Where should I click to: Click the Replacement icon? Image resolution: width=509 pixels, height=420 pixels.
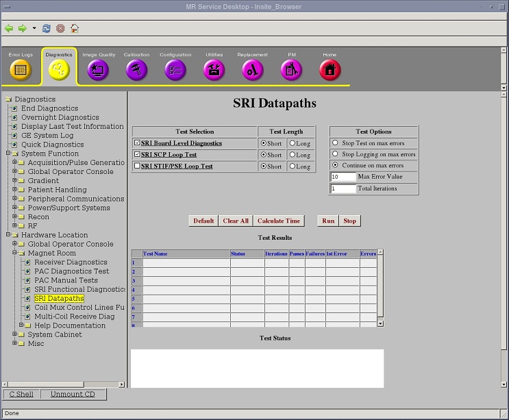(252, 69)
